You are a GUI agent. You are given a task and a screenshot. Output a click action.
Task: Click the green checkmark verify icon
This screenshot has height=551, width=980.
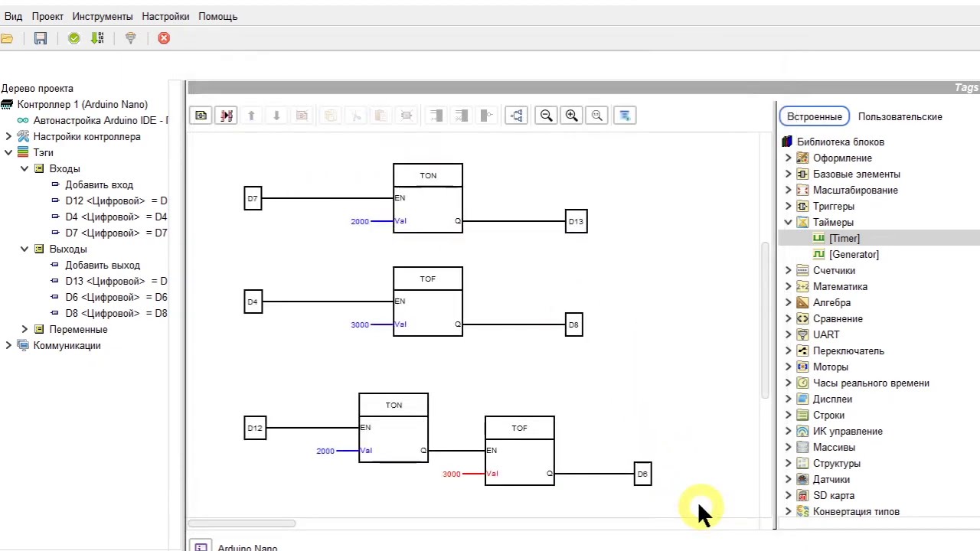74,38
